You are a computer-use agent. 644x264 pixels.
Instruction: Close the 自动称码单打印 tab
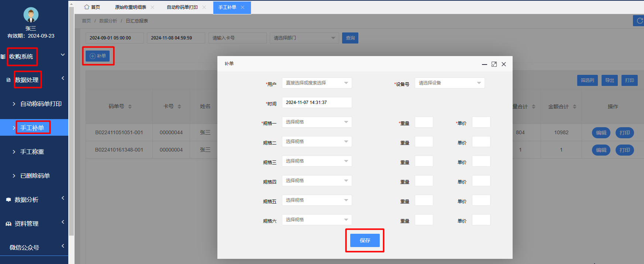tap(204, 7)
